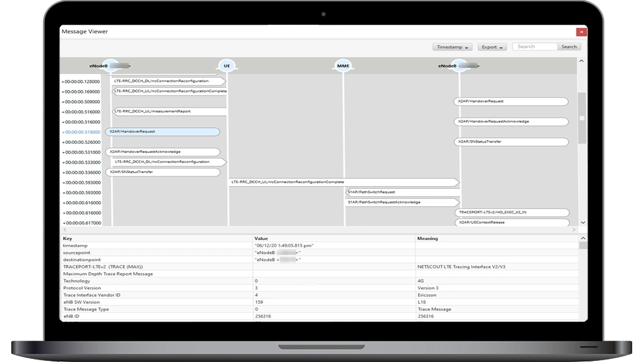Select the highlighted X2AP/HandoverRequest message

(163, 131)
